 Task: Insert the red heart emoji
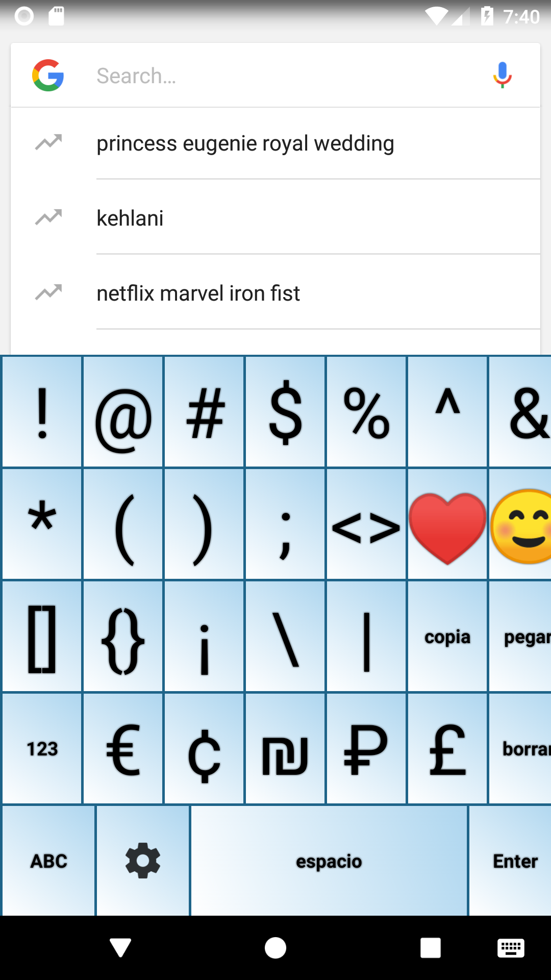(x=447, y=528)
